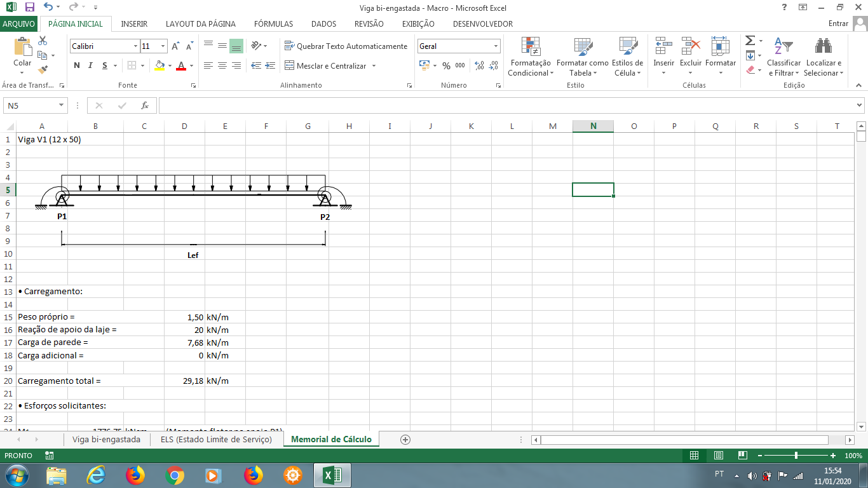Click Excluir cells button
Screen dimensions: 868x488
click(691, 57)
